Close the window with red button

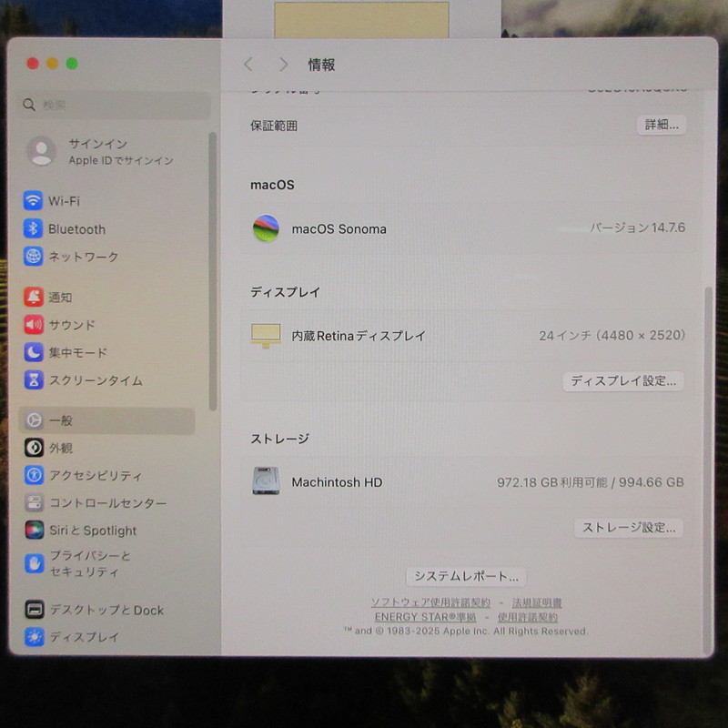33,63
